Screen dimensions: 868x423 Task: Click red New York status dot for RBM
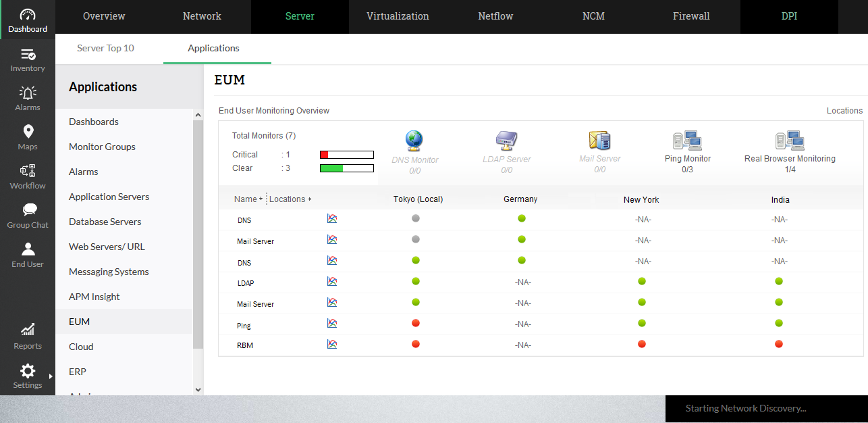641,344
